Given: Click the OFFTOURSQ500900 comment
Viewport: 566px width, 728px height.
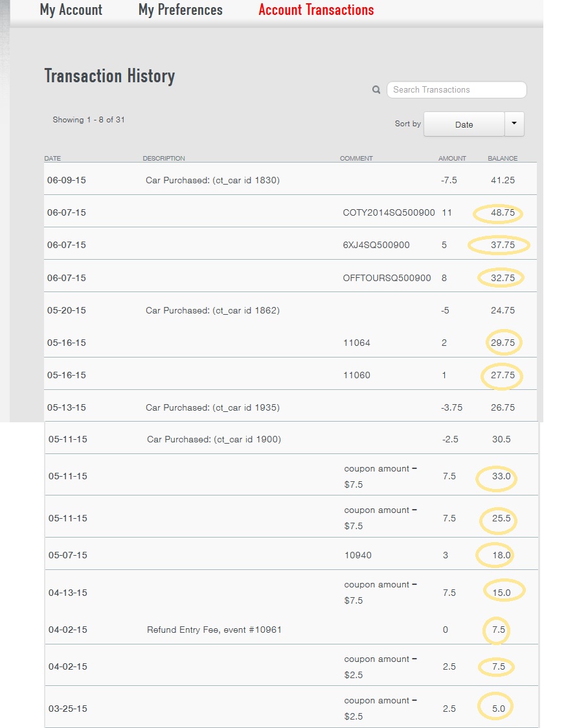Looking at the screenshot, I should coord(387,278).
